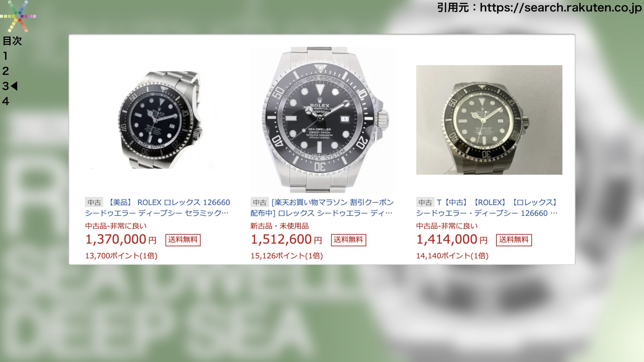Viewport: 644px width, 362px height.
Task: Select chapter 1 in table of contents
Action: (5, 56)
